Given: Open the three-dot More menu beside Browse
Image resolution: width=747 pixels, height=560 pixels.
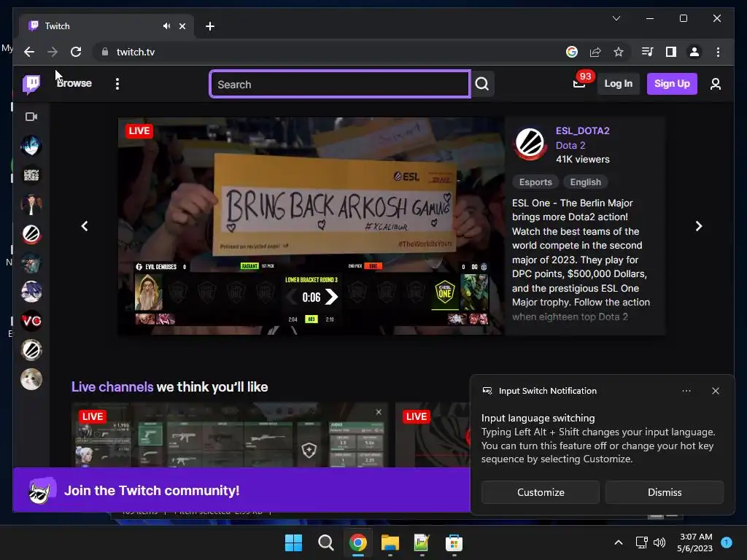Looking at the screenshot, I should 117,84.
